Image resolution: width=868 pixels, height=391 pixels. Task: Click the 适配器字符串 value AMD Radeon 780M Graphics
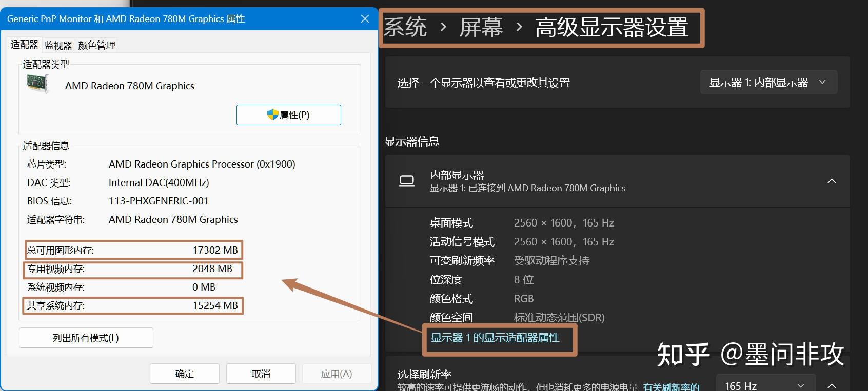click(x=173, y=219)
